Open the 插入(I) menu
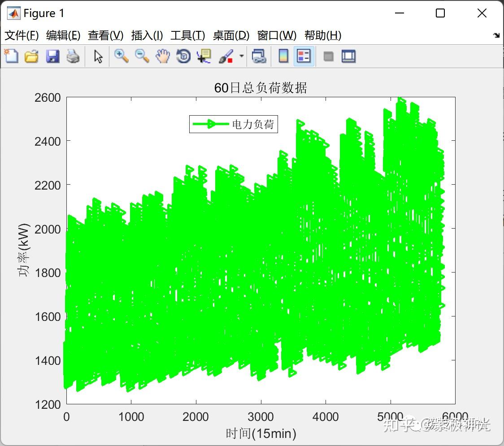The image size is (504, 446). (147, 35)
